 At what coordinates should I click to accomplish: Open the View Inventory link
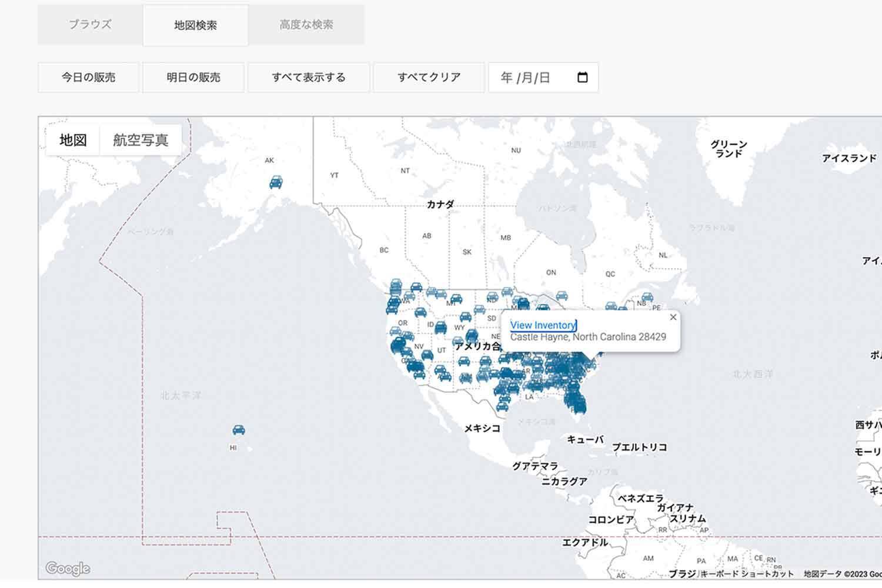pos(543,325)
